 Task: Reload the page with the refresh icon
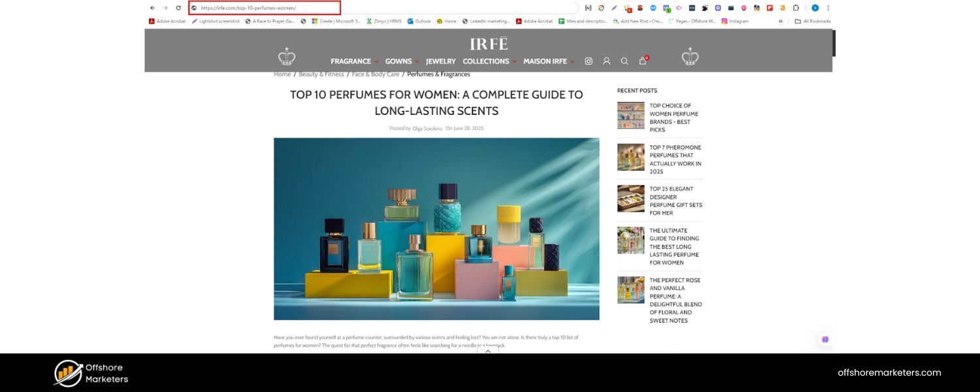click(178, 8)
